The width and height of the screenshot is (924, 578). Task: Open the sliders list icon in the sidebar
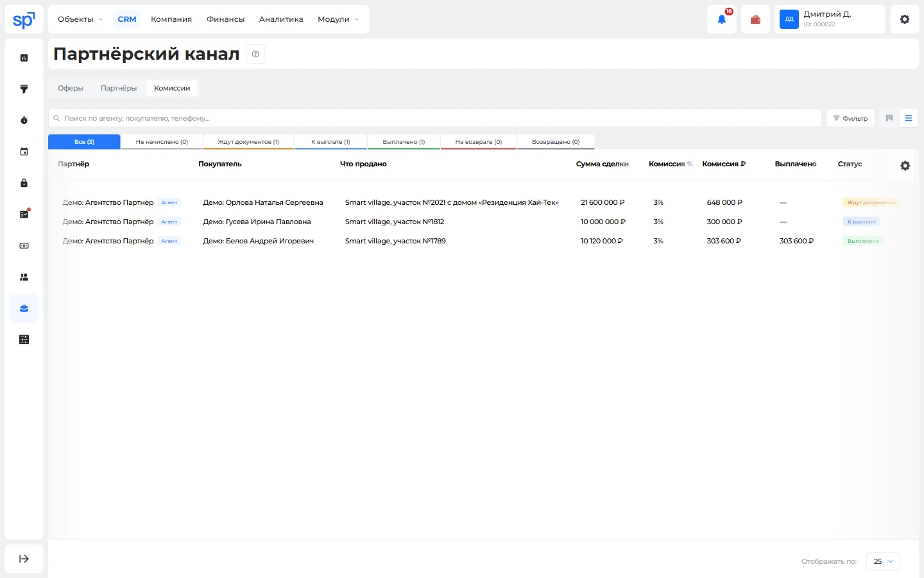(x=24, y=340)
